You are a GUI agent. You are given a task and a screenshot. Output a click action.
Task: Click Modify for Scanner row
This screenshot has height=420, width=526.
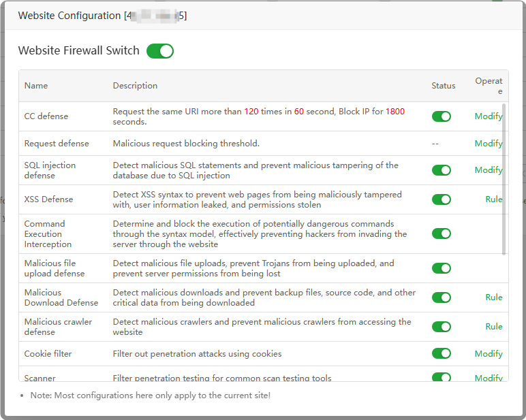[489, 378]
